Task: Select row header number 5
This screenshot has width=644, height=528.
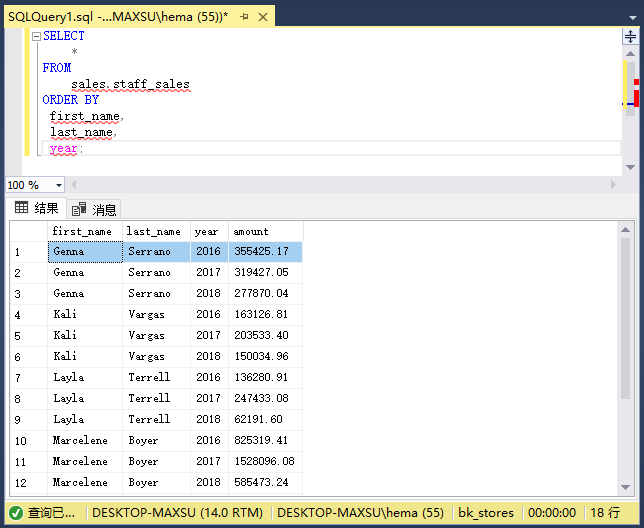Action: tap(29, 336)
